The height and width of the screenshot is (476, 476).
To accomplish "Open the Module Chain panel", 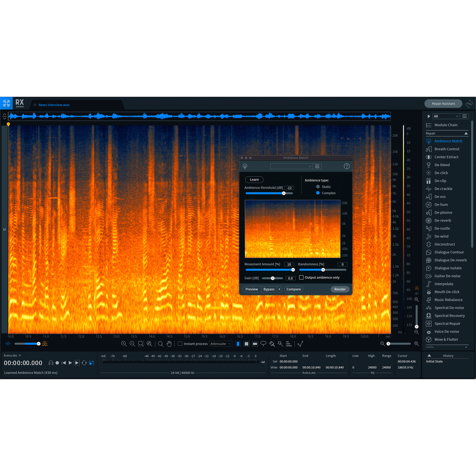I will [446, 125].
